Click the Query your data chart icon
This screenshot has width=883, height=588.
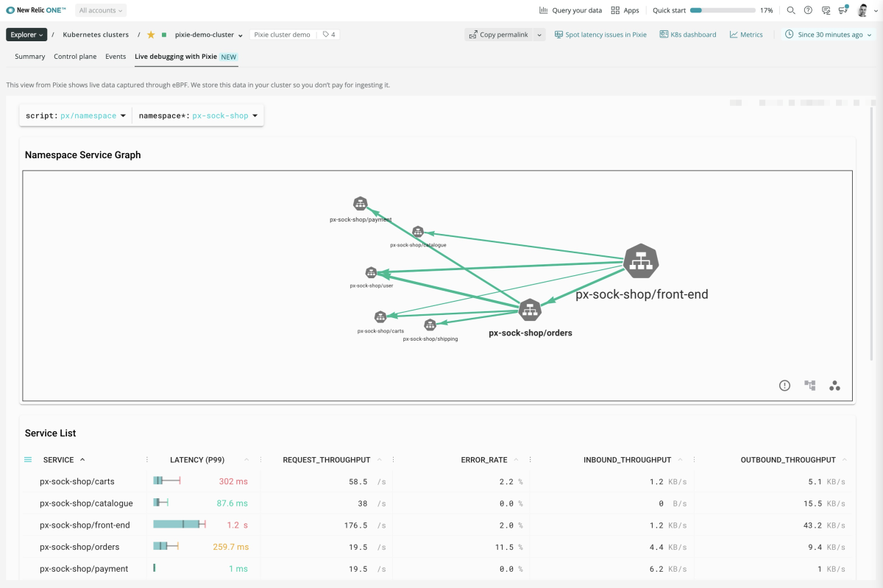coord(544,10)
